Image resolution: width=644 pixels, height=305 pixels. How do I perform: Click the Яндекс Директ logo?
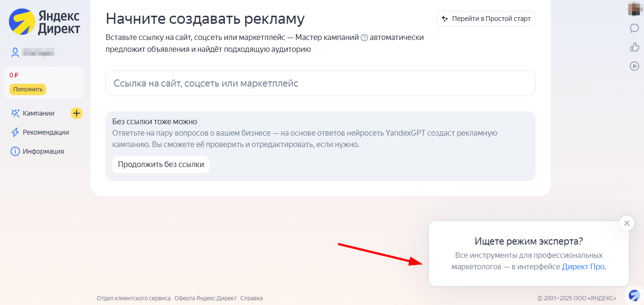(x=45, y=22)
